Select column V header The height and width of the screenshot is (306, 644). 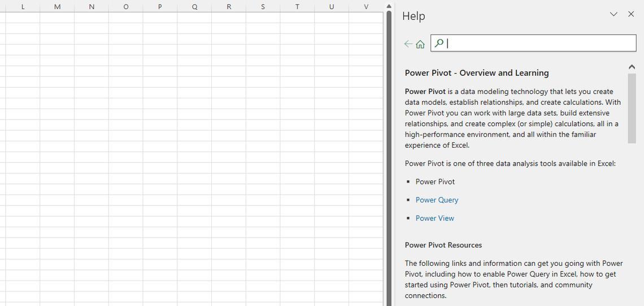pos(366,7)
